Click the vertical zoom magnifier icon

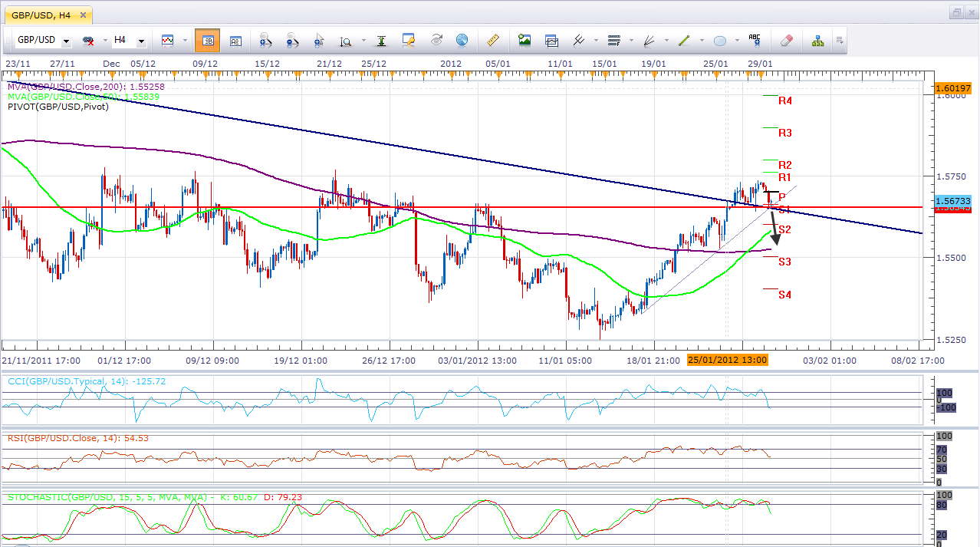click(x=345, y=40)
